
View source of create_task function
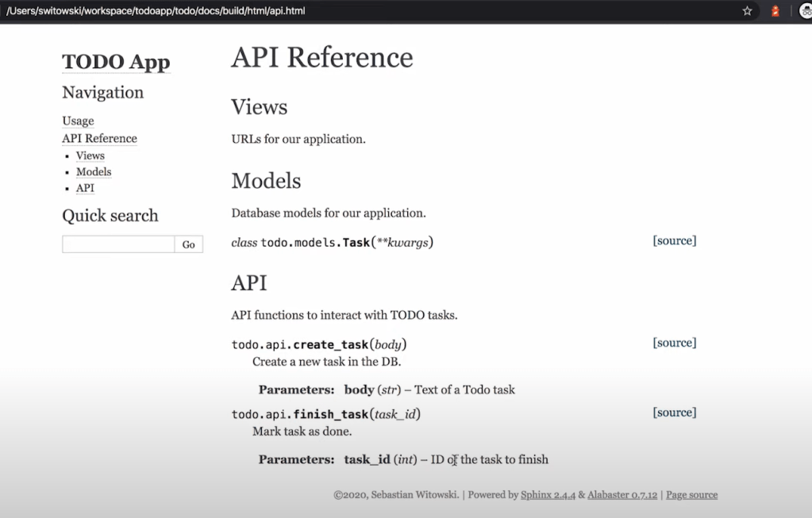click(674, 343)
